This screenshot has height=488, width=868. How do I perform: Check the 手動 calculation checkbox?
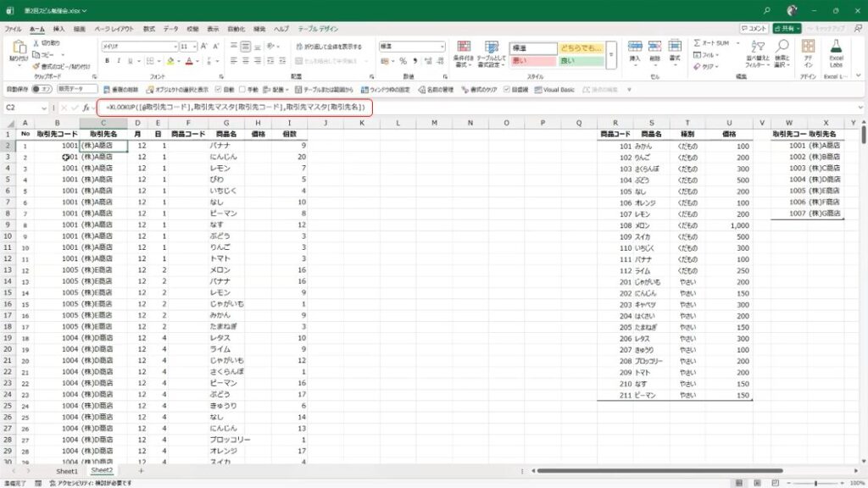[x=243, y=89]
